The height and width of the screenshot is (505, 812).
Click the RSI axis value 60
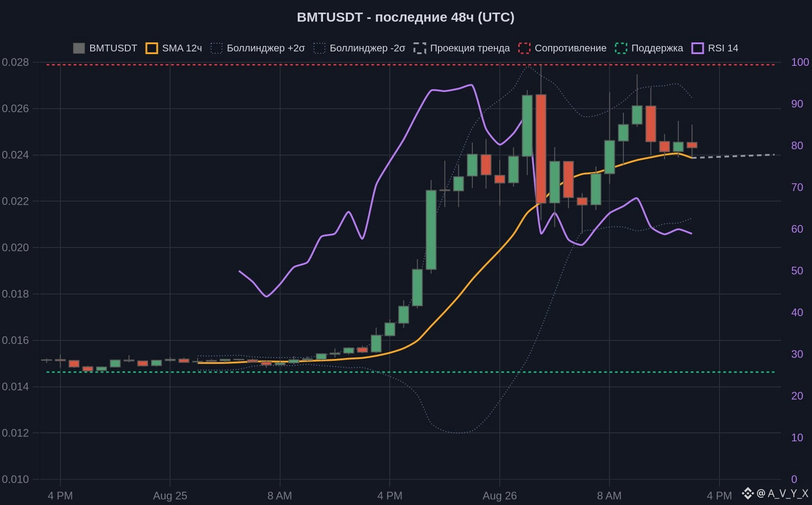coord(797,229)
